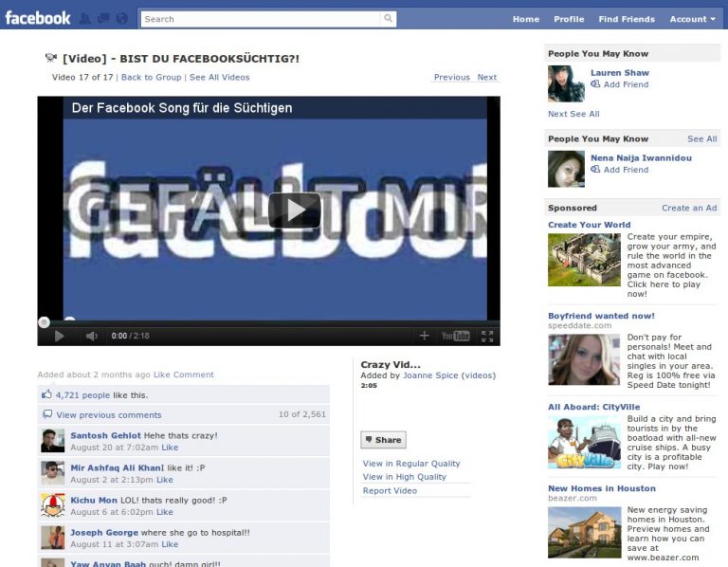
Task: Open Kichu Mon's name link
Action: [94, 500]
